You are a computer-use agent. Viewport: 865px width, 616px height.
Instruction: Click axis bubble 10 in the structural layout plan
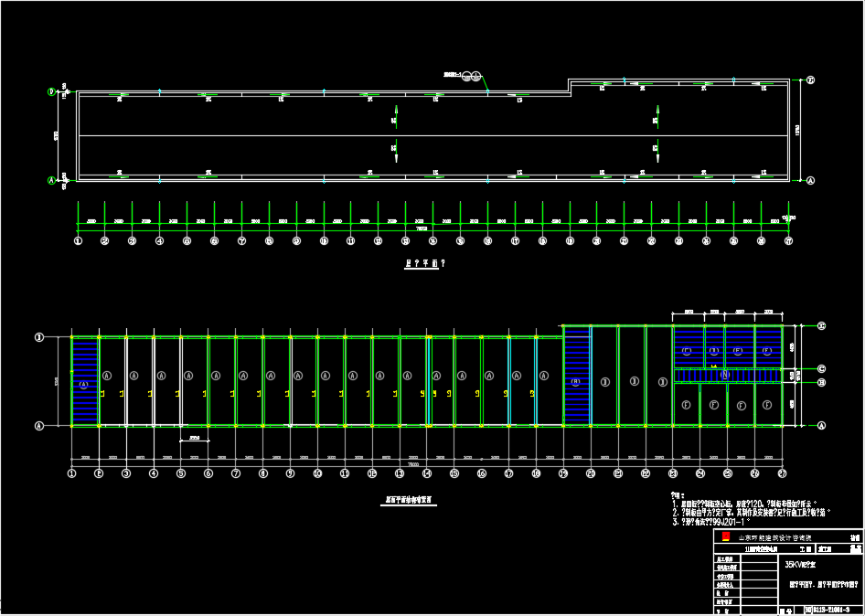coord(317,473)
